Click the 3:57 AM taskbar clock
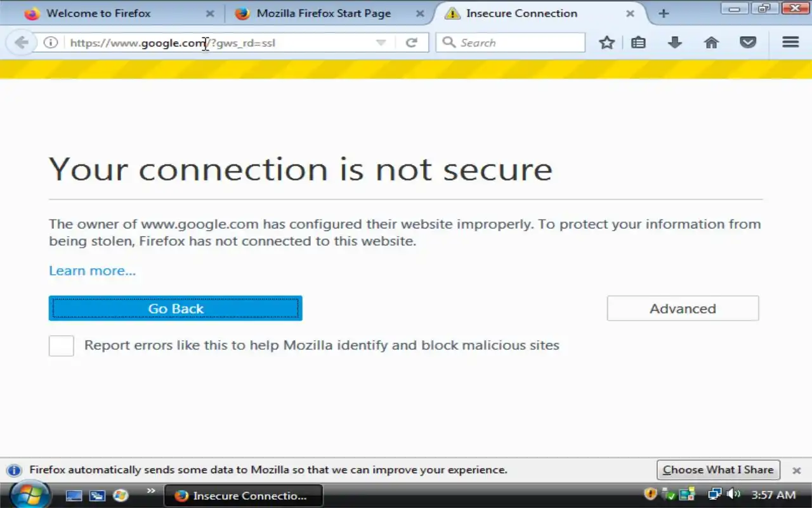Viewport: 812px width, 508px height. point(773,495)
